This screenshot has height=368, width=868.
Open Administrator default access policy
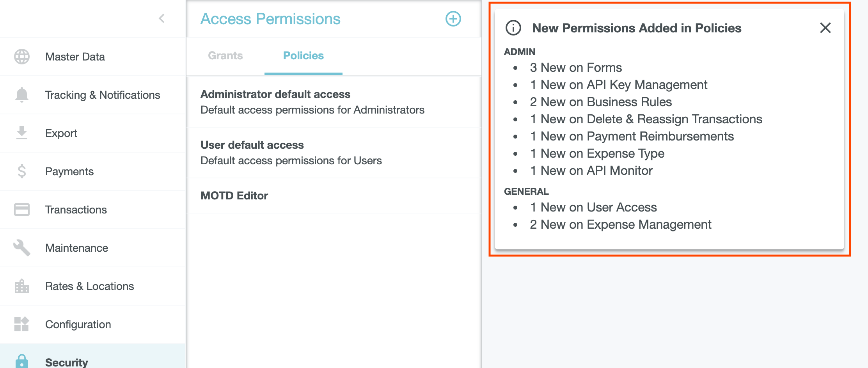(x=312, y=102)
